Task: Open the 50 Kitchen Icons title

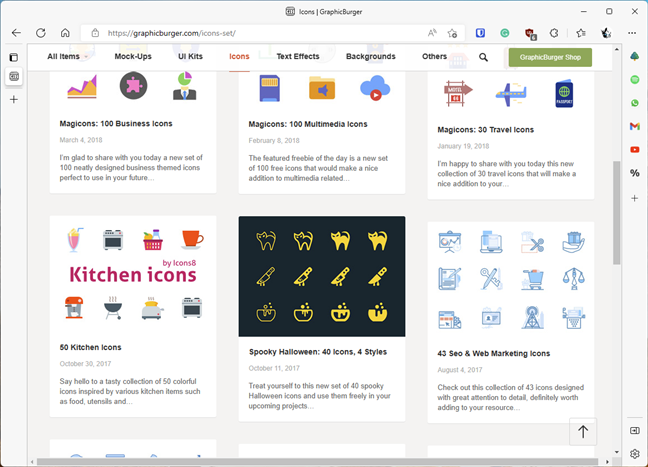Action: click(91, 347)
